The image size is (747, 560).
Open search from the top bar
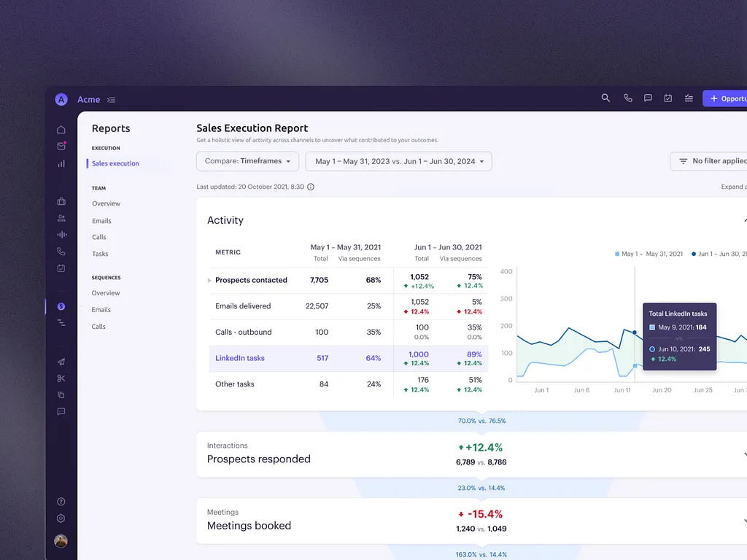point(605,98)
